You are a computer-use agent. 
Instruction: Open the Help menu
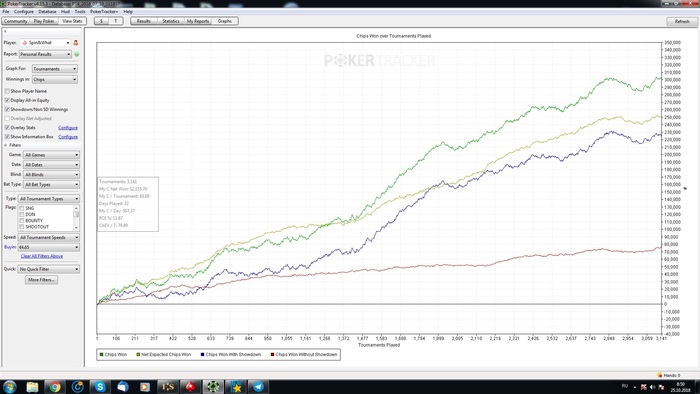[128, 12]
